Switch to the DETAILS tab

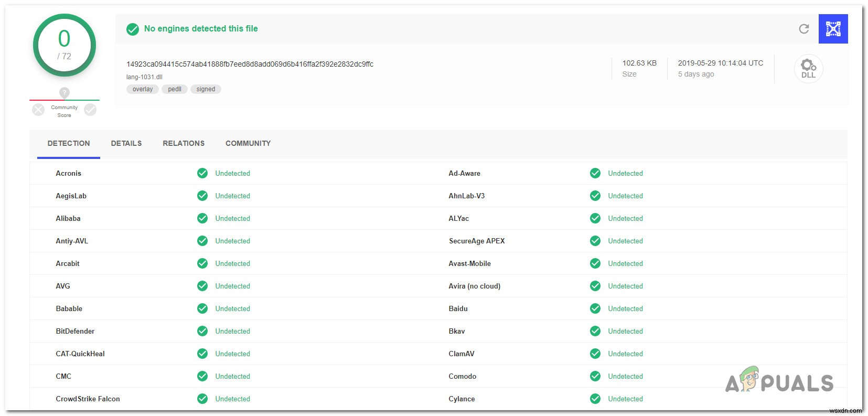[126, 143]
